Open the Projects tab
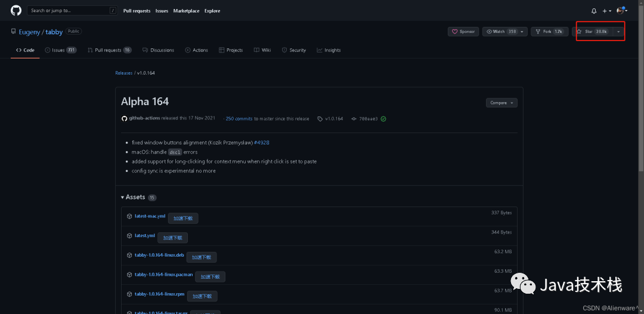Viewport: 644px width, 314px height. coord(231,50)
